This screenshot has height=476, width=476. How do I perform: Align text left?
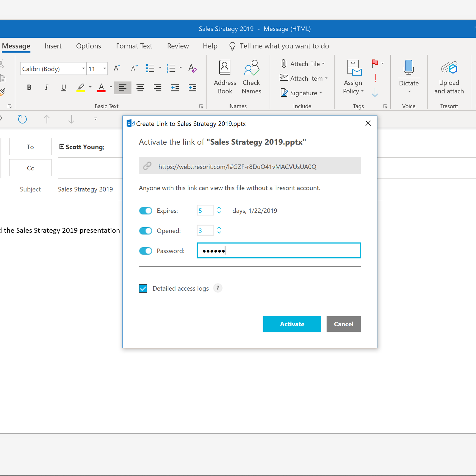(x=123, y=87)
